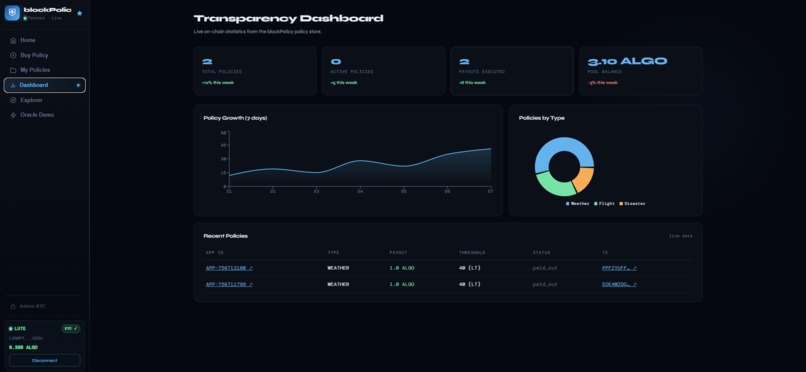The width and height of the screenshot is (806, 372).
Task: Click the Admin KYC lock icon
Action: (13, 306)
